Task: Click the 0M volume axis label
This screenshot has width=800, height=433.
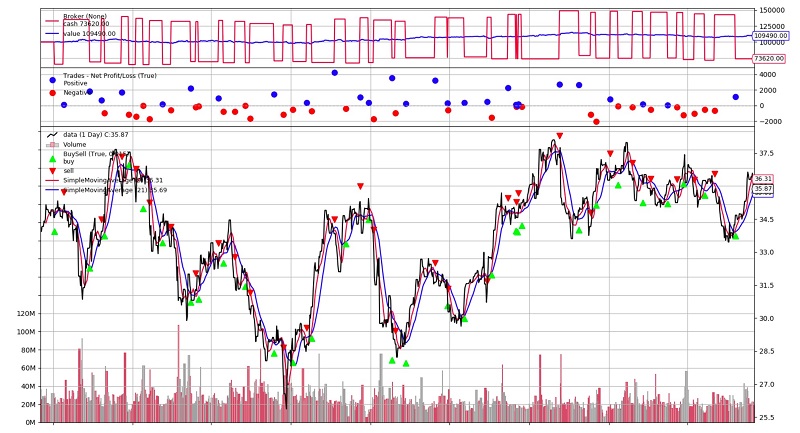Action: pos(29,423)
